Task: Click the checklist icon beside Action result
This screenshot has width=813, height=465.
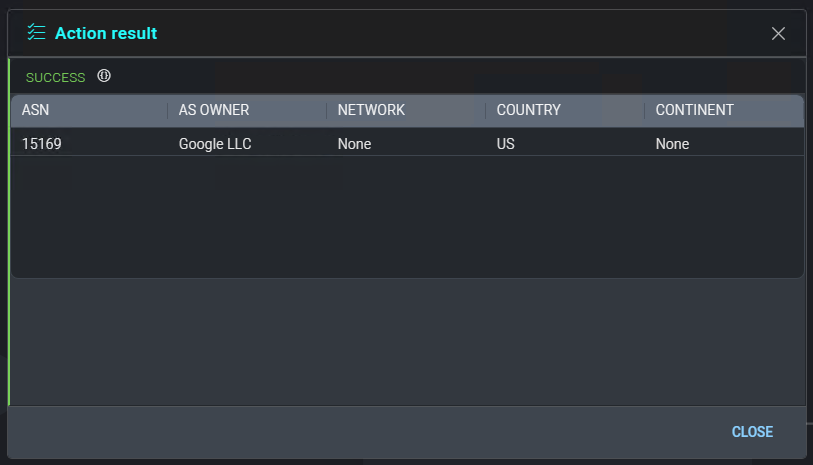Action: pyautogui.click(x=36, y=33)
